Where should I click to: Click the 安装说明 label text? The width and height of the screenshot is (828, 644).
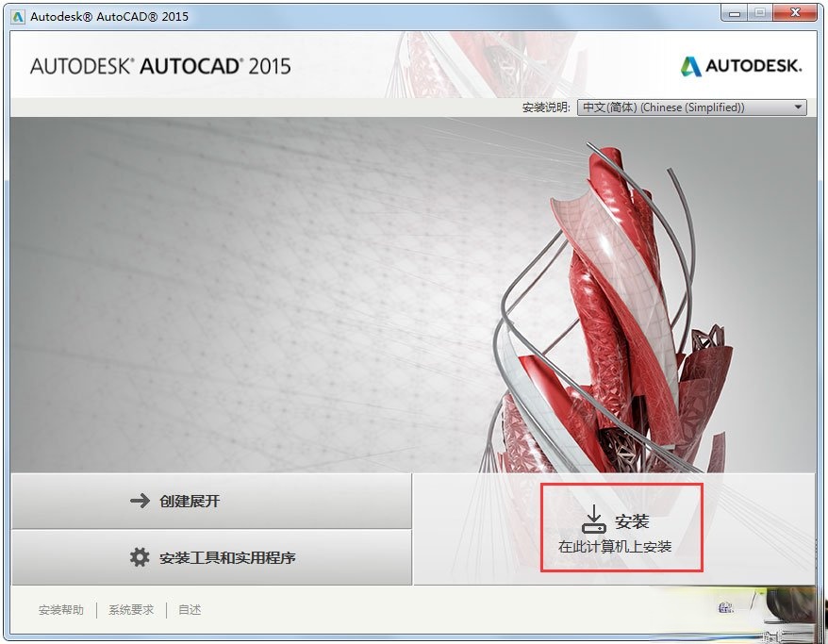point(546,107)
